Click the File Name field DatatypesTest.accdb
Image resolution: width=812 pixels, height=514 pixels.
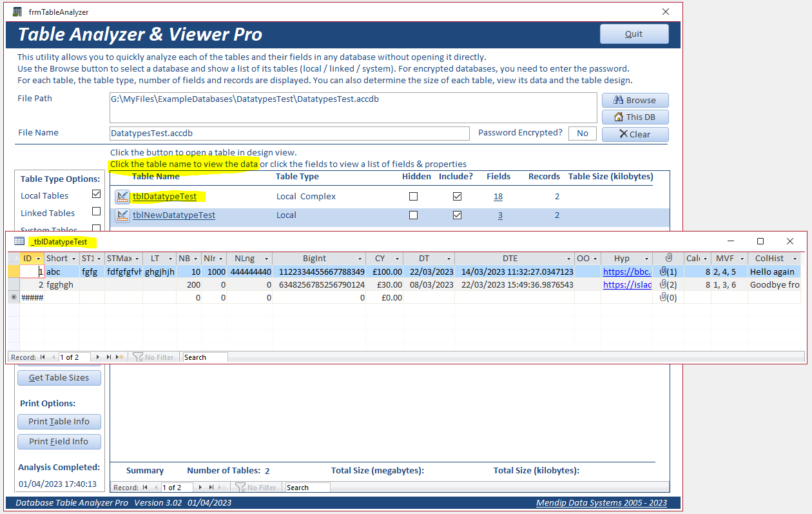point(289,133)
